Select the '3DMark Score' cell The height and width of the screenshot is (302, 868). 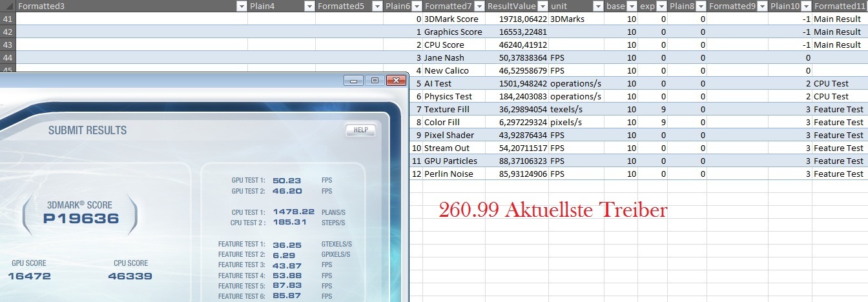pyautogui.click(x=454, y=19)
